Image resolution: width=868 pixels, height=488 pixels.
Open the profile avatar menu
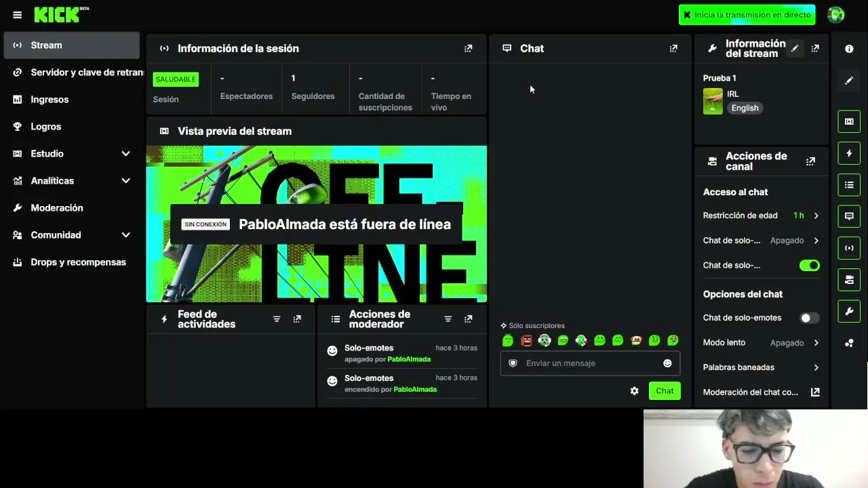[835, 14]
